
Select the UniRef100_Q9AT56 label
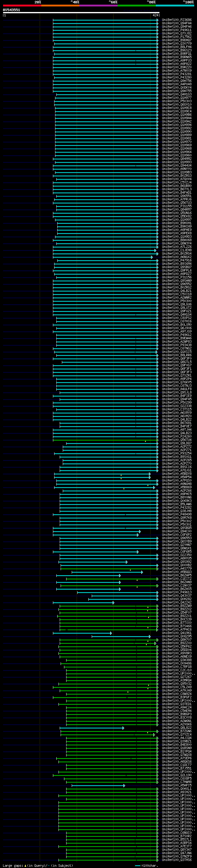pyautogui.click(x=176, y=81)
